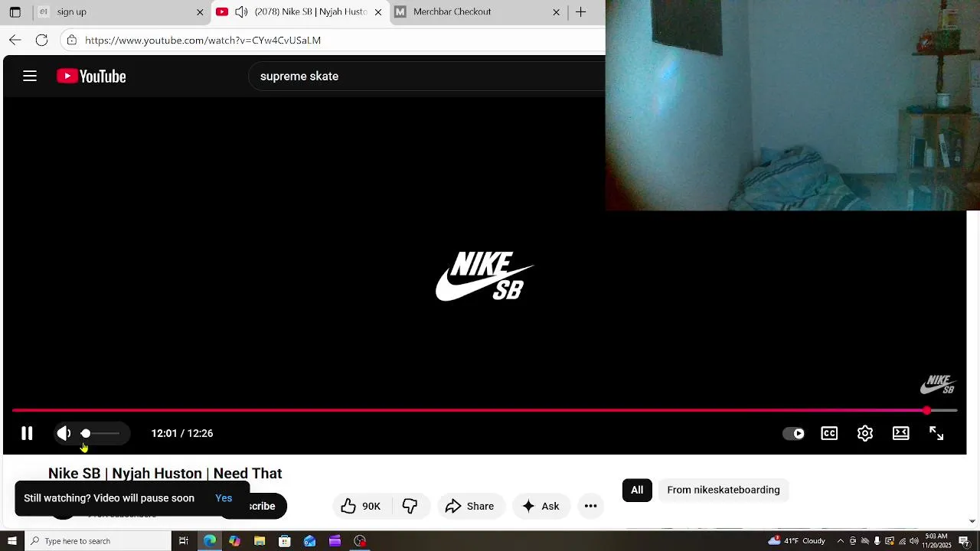This screenshot has width=980, height=551.
Task: Open the YouTube hamburger guide menu
Action: click(30, 76)
